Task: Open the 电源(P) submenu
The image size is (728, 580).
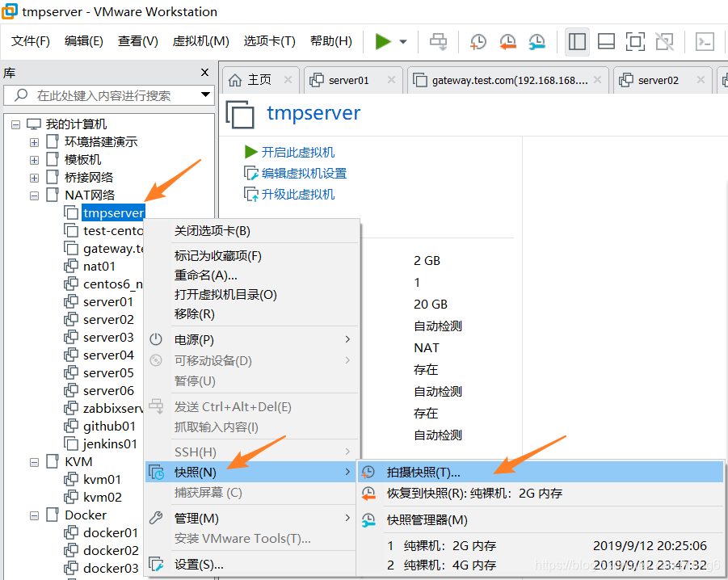Action: coord(251,339)
